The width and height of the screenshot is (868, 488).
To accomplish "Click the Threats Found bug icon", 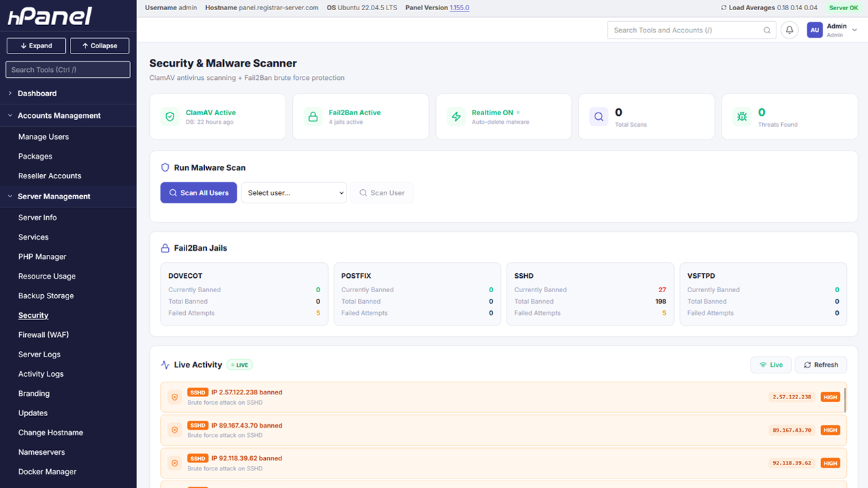I will (x=742, y=117).
